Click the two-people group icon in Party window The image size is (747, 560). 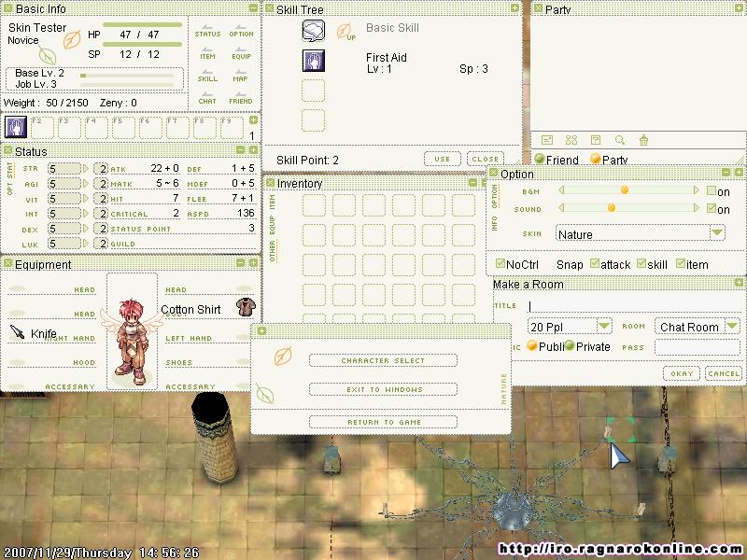click(x=571, y=140)
